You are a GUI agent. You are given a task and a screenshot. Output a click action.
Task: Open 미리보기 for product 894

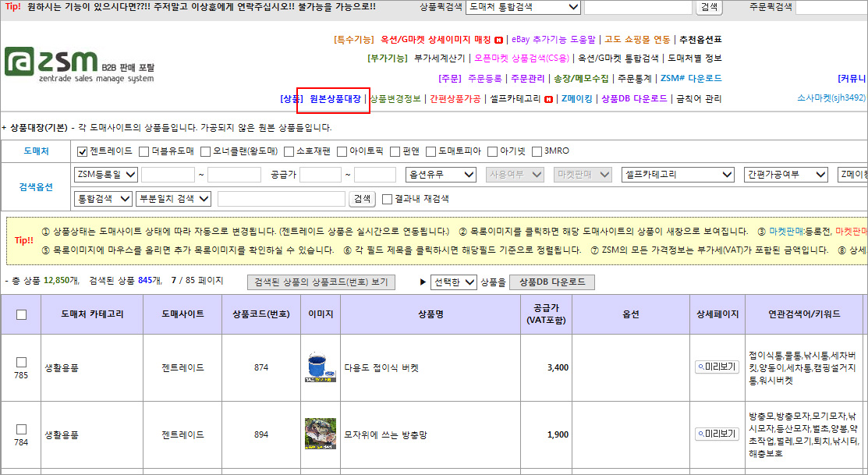pyautogui.click(x=717, y=434)
